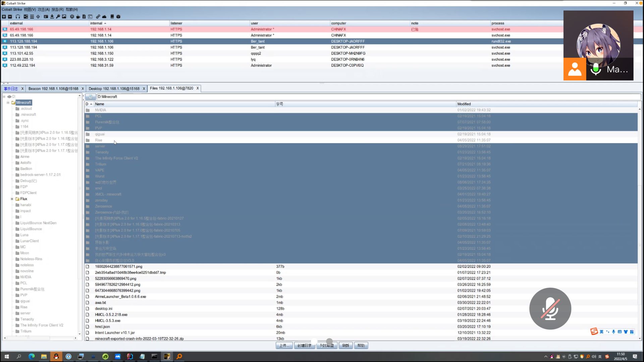The width and height of the screenshot is (644, 362).
Task: Toggle Sogou input language 英 indicator
Action: [x=601, y=332]
